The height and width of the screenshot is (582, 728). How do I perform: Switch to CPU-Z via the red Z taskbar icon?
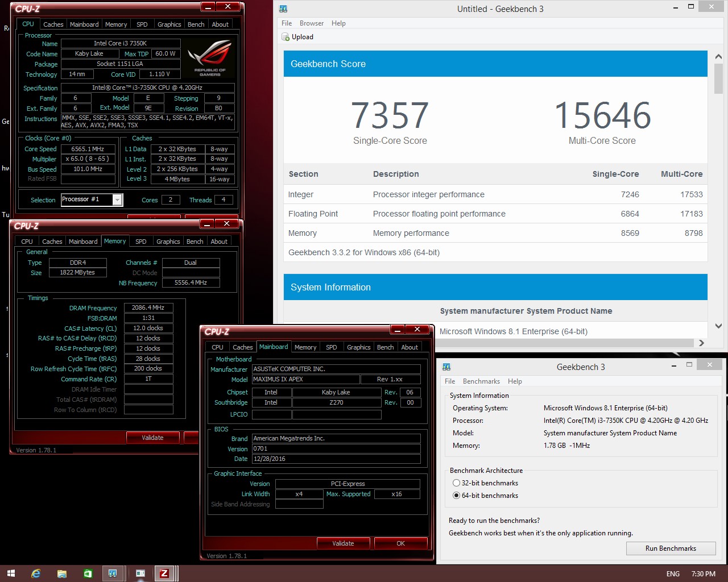[164, 573]
